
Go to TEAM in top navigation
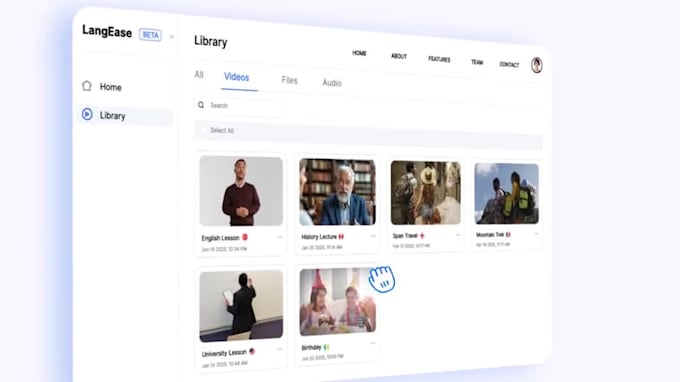[x=477, y=62]
